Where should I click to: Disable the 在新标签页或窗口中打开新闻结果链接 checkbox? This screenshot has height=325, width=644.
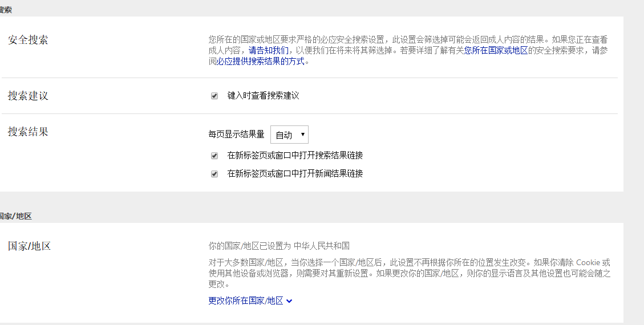[x=214, y=174]
